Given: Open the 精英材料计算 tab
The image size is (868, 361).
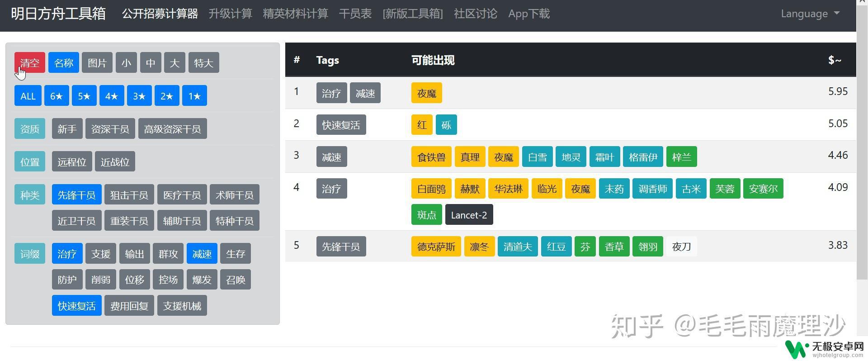Looking at the screenshot, I should [296, 14].
